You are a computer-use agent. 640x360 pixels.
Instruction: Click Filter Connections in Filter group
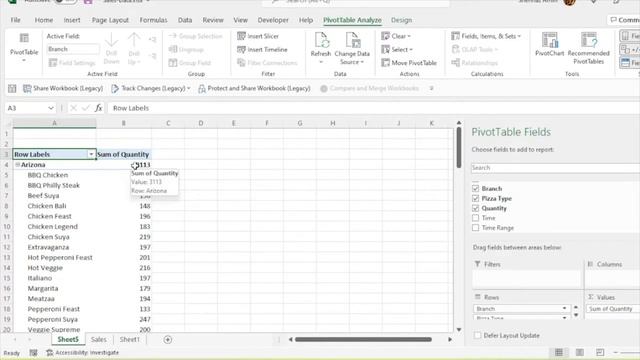tap(267, 63)
